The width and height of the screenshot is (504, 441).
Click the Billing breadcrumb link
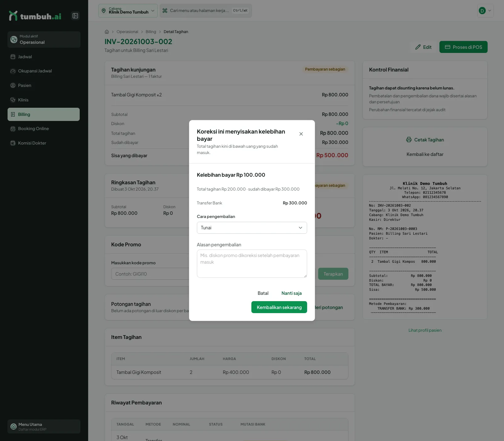click(151, 32)
